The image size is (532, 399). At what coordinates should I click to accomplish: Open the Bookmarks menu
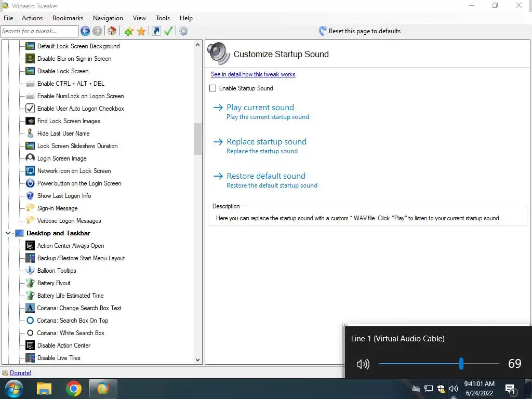point(68,18)
